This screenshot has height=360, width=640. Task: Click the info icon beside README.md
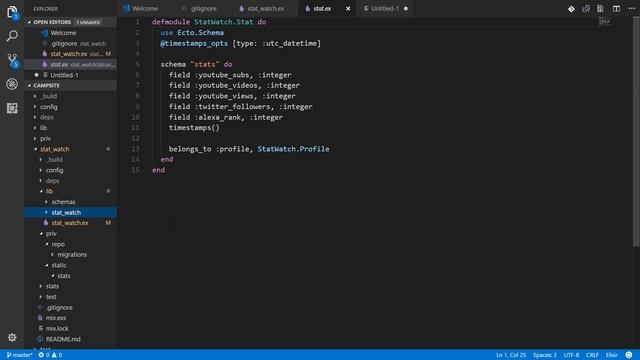tap(40, 339)
